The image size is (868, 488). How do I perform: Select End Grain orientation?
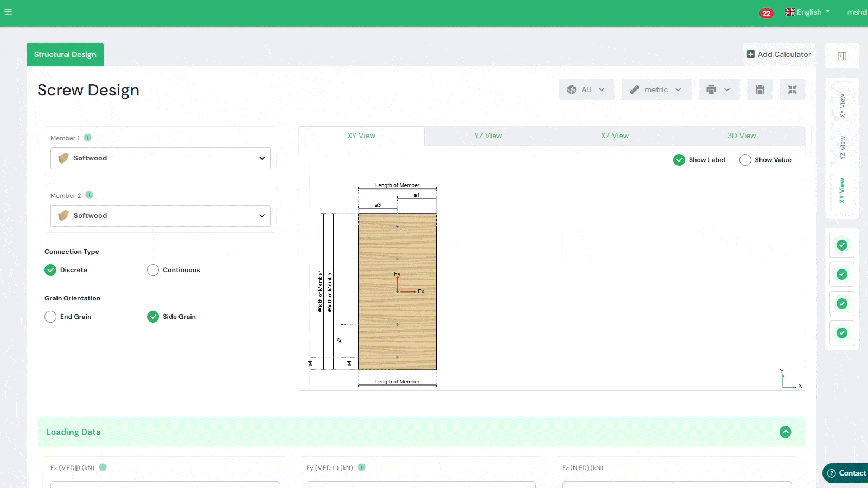tap(50, 317)
